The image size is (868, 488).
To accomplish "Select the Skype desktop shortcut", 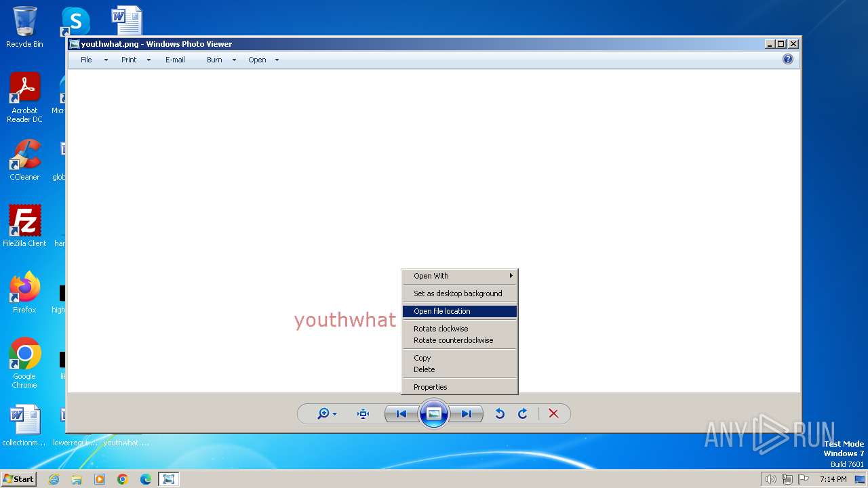I will tap(75, 22).
